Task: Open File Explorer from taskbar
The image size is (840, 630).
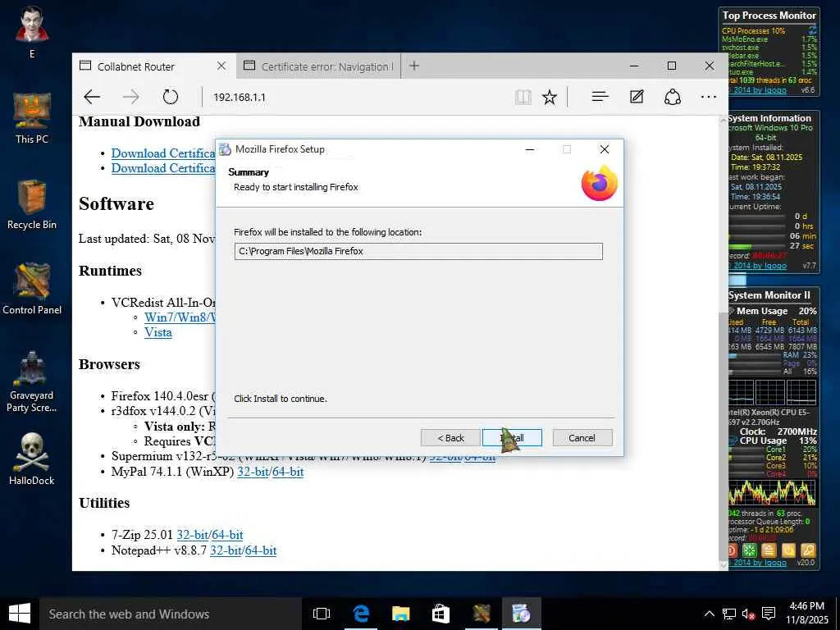Action: click(400, 614)
